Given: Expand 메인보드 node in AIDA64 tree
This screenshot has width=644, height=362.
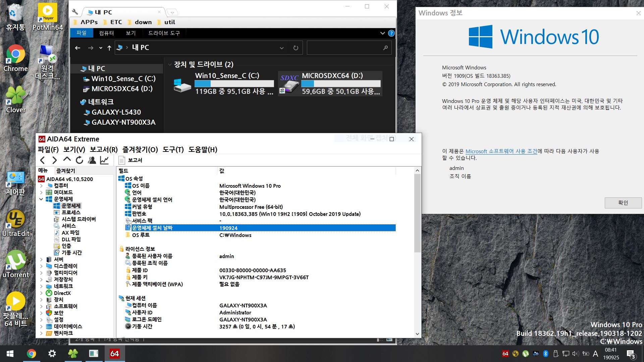Looking at the screenshot, I should pos(41,192).
